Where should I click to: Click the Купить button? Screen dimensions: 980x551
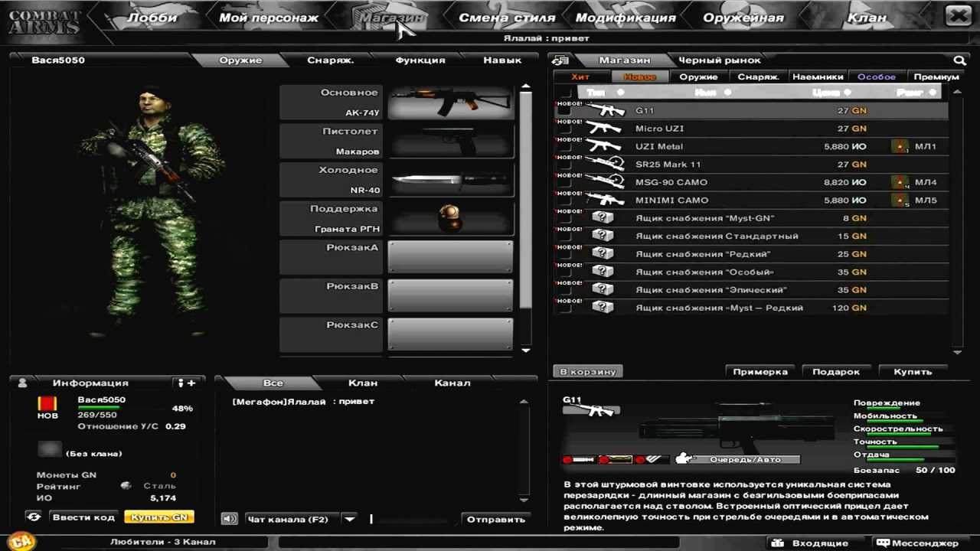(913, 371)
